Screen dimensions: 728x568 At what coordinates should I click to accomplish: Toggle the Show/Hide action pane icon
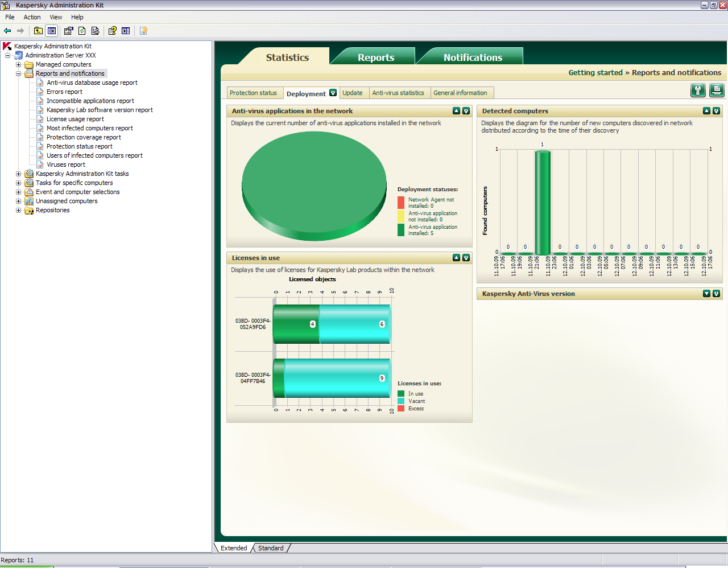126,31
